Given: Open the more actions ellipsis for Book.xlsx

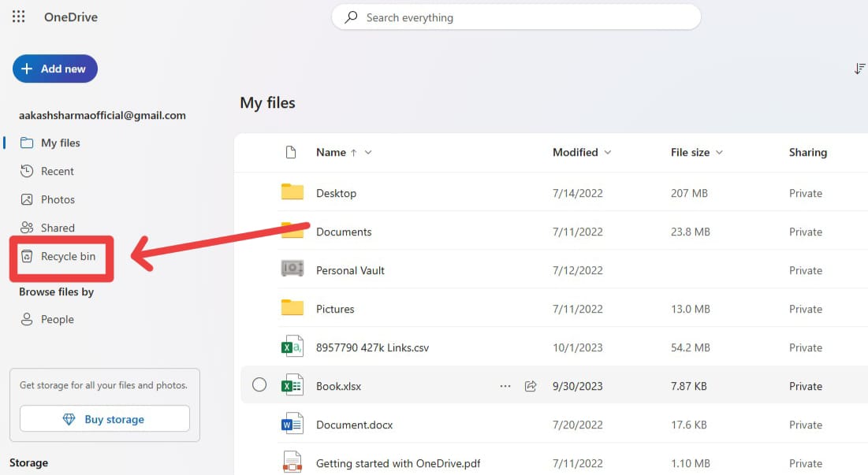Looking at the screenshot, I should coord(505,386).
